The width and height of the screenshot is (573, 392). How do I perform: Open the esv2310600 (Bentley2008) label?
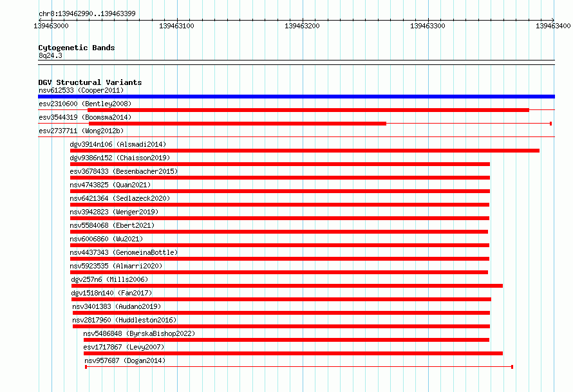coord(85,104)
